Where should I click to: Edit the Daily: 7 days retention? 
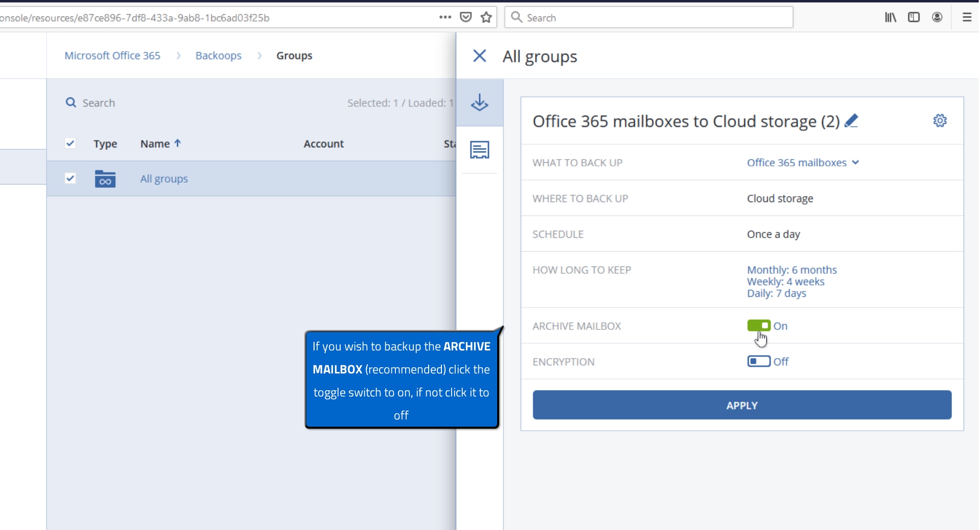[776, 293]
